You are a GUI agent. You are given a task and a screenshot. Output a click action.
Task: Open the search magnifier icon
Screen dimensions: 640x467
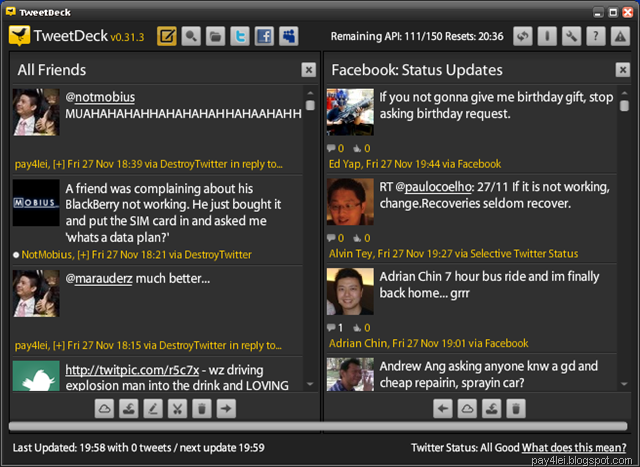click(191, 36)
